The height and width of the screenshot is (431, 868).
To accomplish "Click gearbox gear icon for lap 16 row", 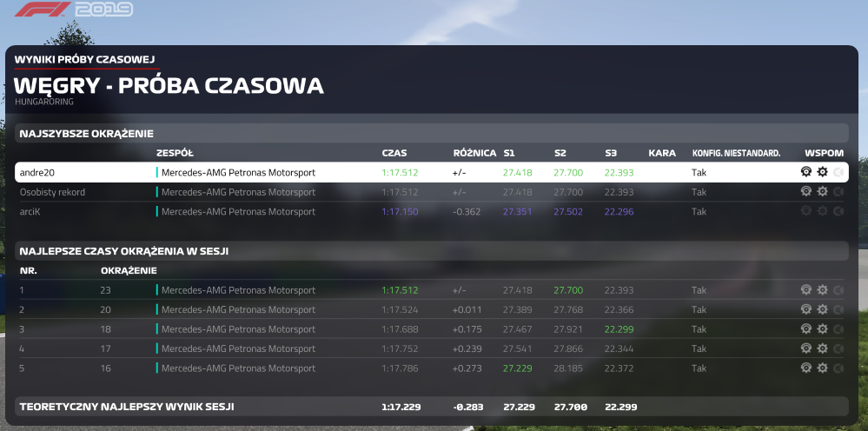I will coord(823,368).
